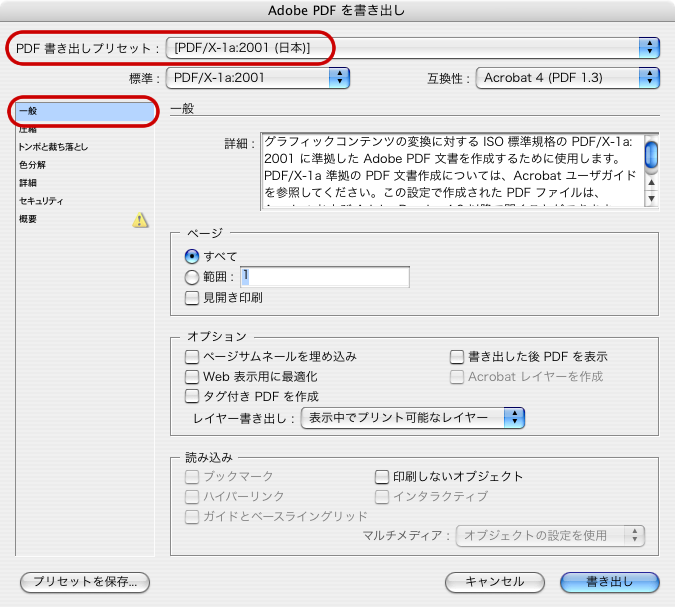Enable 印刷しないオブジェクト checkbox
The height and width of the screenshot is (607, 675).
pyautogui.click(x=381, y=477)
